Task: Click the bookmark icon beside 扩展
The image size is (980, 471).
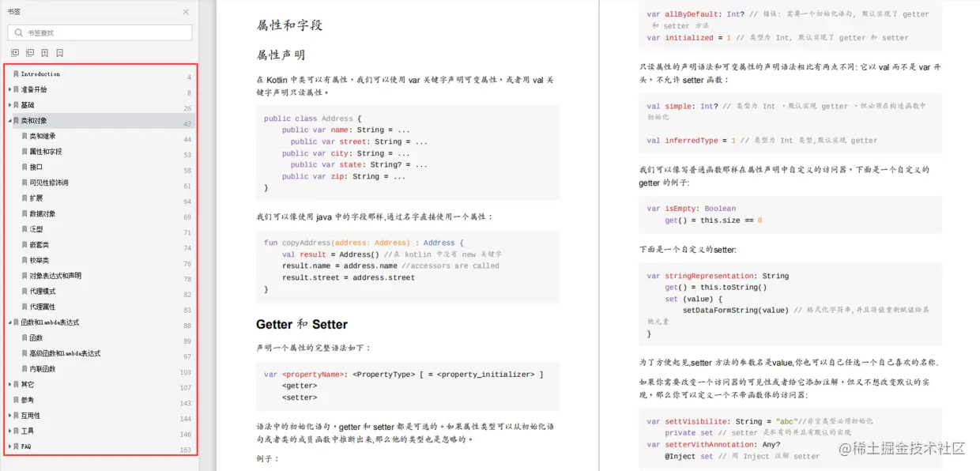Action: point(25,198)
